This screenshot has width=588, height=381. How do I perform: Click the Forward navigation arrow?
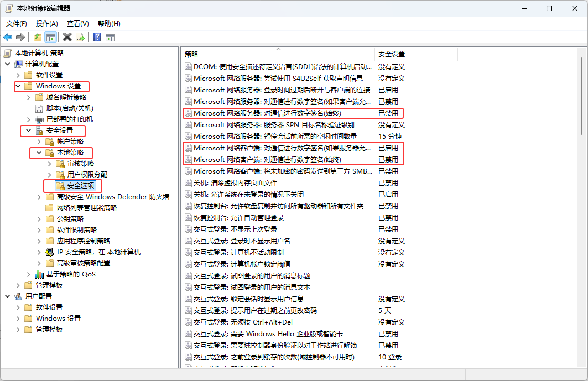20,37
